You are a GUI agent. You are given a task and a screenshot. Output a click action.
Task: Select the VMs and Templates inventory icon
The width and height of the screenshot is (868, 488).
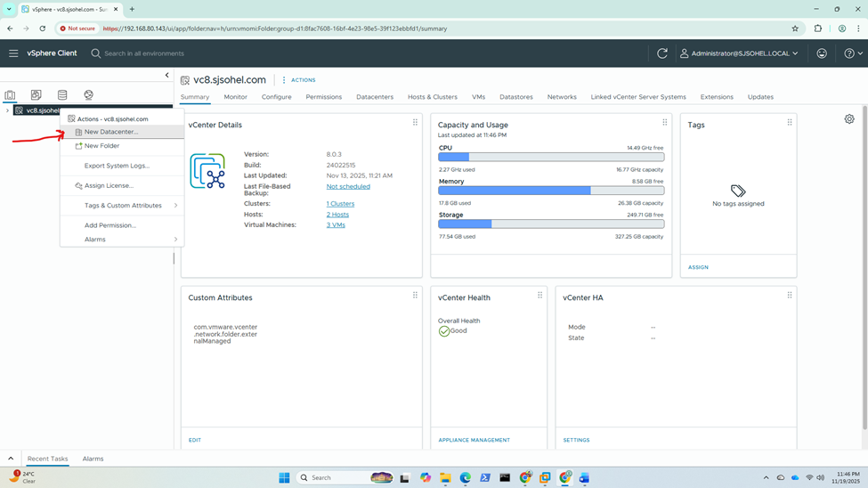(x=36, y=94)
